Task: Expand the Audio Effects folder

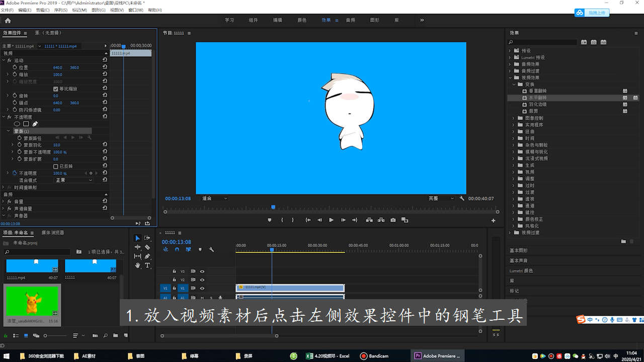Action: [x=510, y=64]
